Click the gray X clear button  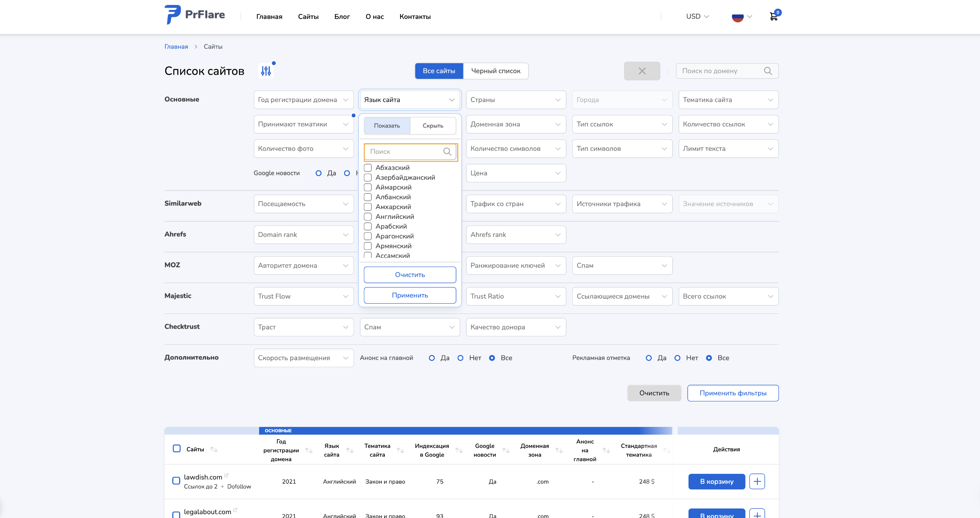tap(642, 71)
